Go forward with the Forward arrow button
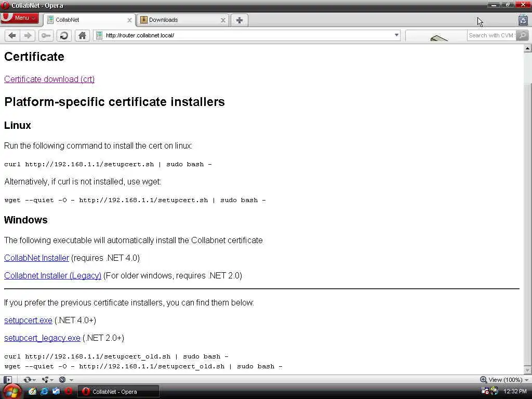This screenshot has height=399, width=532. (x=28, y=35)
